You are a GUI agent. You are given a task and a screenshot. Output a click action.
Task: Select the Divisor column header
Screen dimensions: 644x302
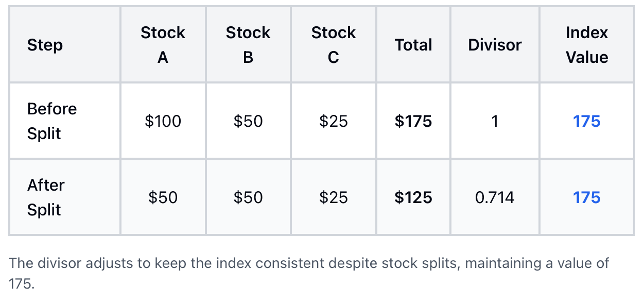tap(495, 45)
